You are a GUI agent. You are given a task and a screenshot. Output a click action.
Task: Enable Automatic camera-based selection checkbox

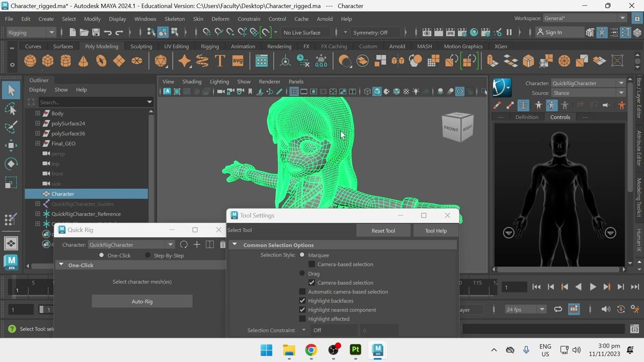point(302,292)
